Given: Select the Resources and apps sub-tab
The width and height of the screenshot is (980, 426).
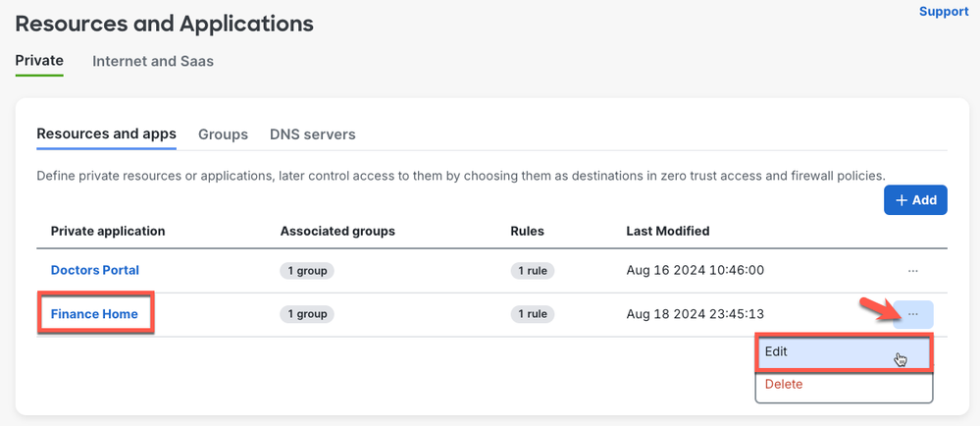Looking at the screenshot, I should 106,134.
